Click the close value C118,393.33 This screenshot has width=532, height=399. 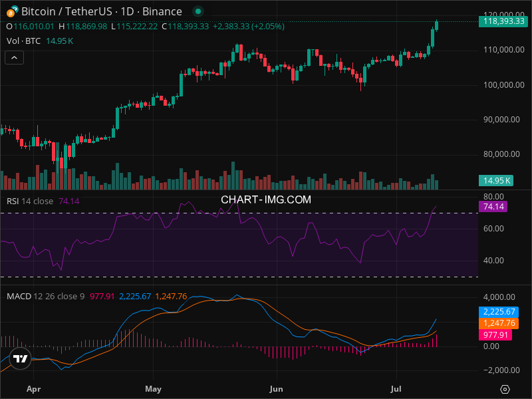tap(186, 27)
